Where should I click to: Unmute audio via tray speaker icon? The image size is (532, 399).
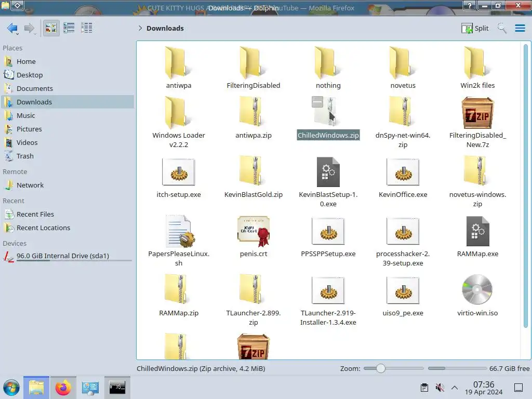(440, 388)
